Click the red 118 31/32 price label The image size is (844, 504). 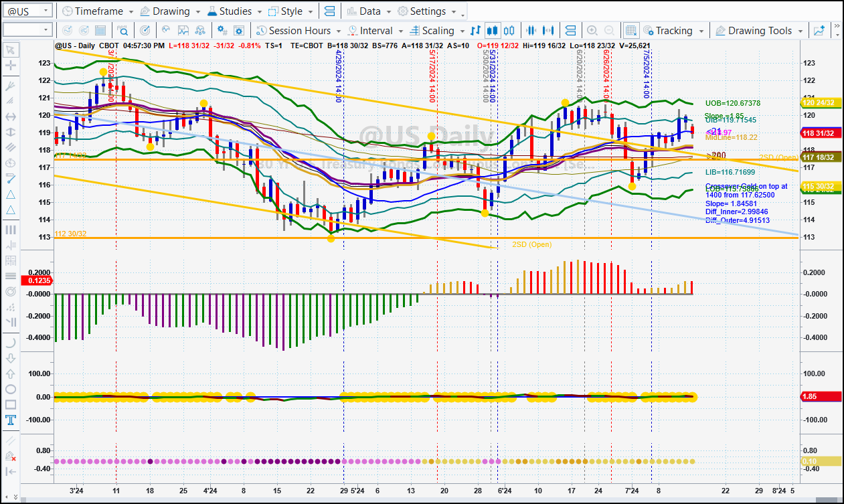[821, 133]
